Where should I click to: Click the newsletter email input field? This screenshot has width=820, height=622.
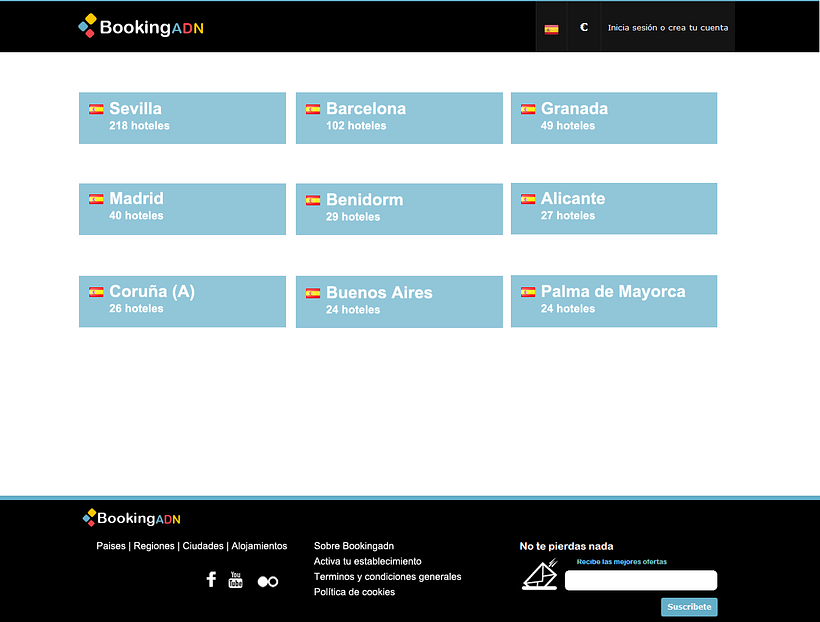640,580
